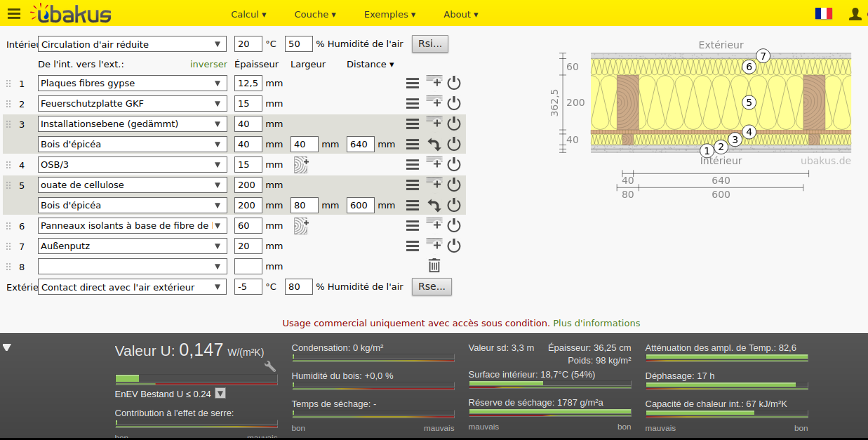Image resolution: width=868 pixels, height=440 pixels.
Task: Open options menu for OSB/3 layer
Action: (x=413, y=164)
